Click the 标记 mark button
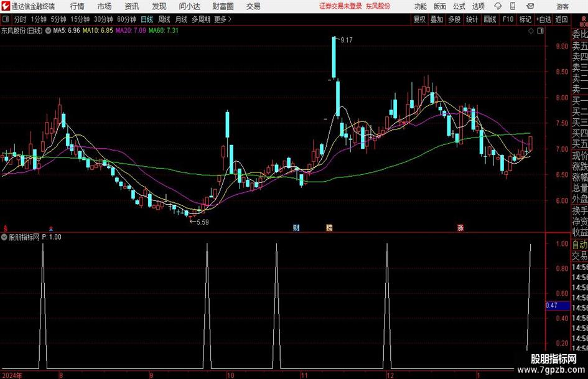 point(525,19)
